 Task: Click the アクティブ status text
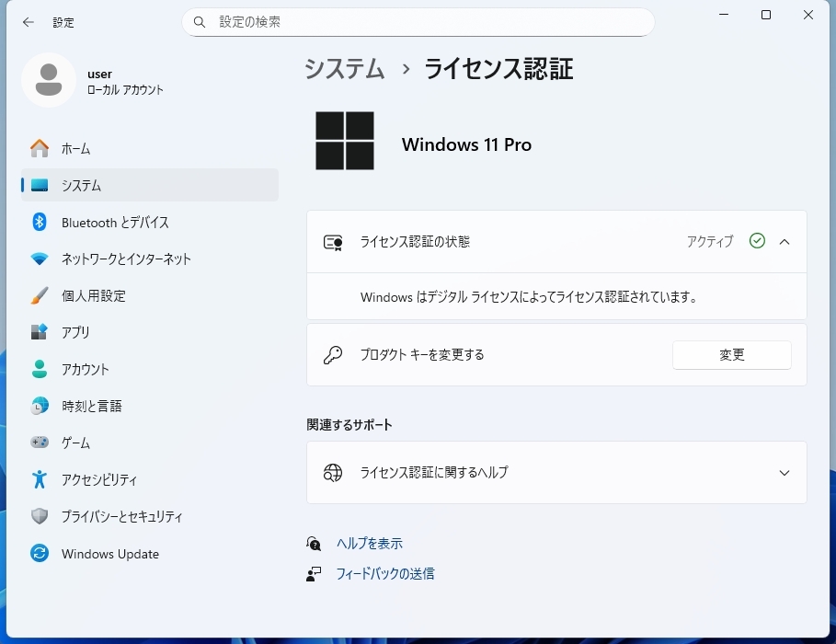[x=710, y=242]
